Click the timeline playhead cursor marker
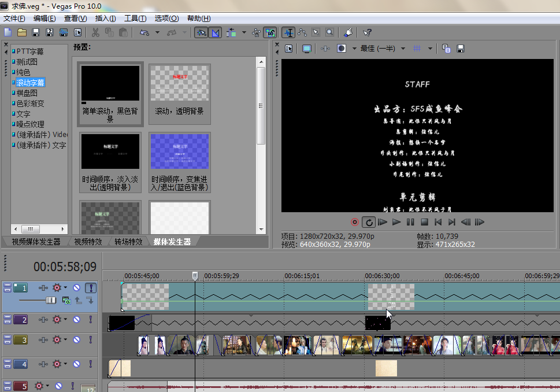Screen dimensions: 560x392 [x=195, y=276]
